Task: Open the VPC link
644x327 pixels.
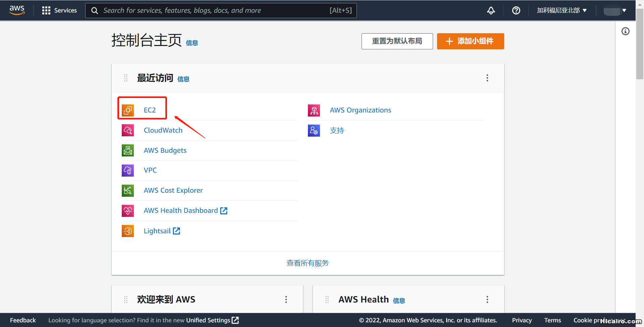Action: click(150, 170)
